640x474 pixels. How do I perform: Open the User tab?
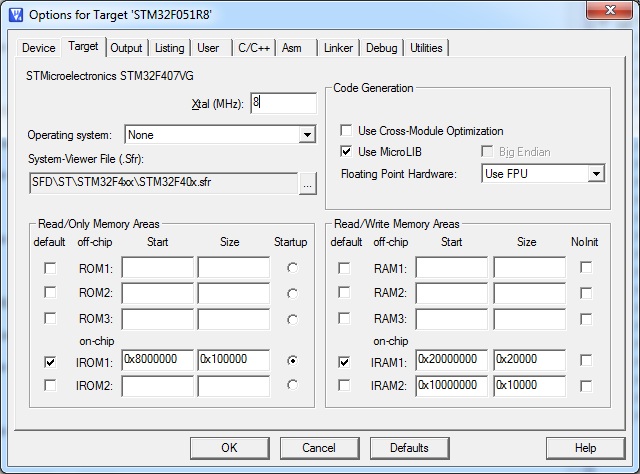click(x=208, y=48)
